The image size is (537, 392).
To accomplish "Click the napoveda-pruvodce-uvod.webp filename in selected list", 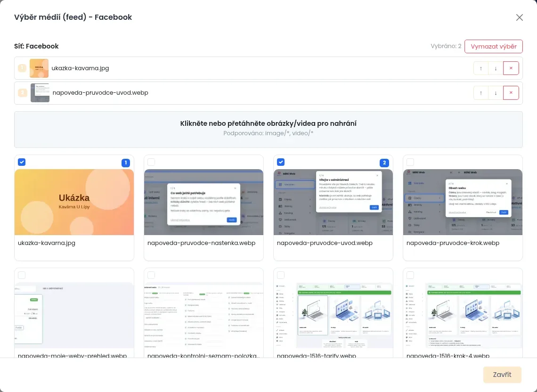I will click(100, 93).
